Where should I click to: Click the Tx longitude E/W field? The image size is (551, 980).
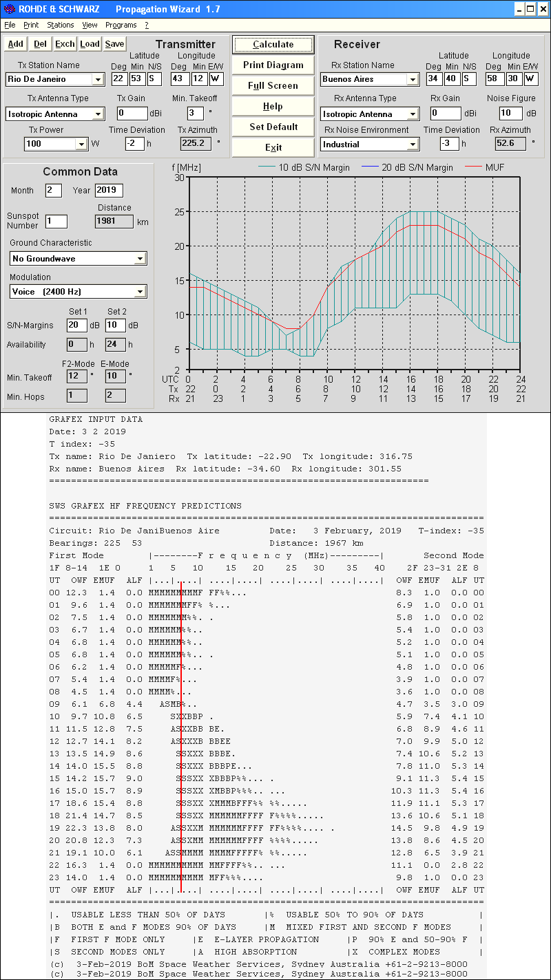216,78
